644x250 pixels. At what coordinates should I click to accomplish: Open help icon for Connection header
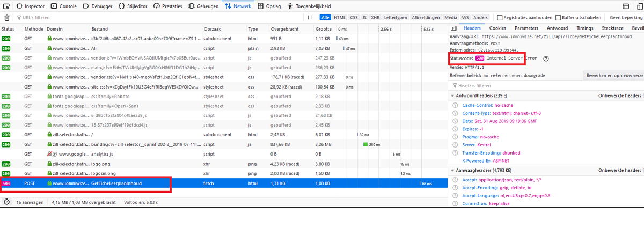[455, 204]
